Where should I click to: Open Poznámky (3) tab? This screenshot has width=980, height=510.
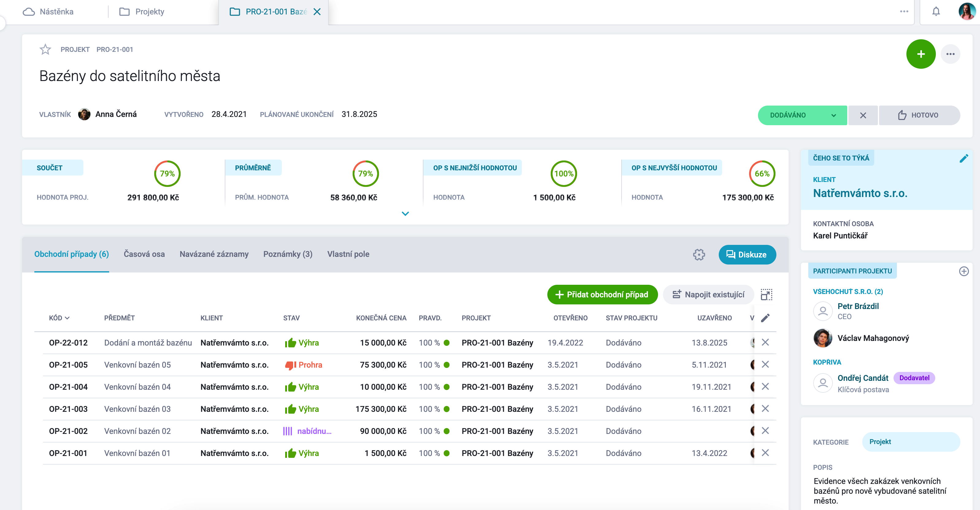point(288,254)
